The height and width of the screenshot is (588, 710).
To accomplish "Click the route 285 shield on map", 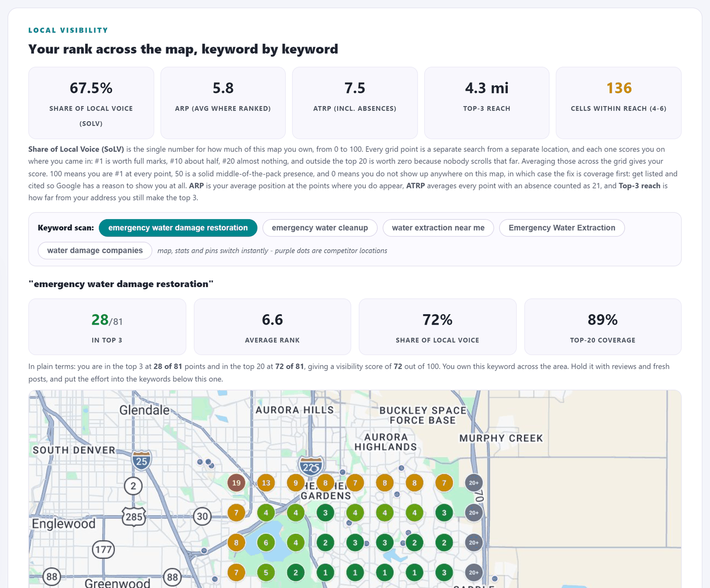I will 134,516.
